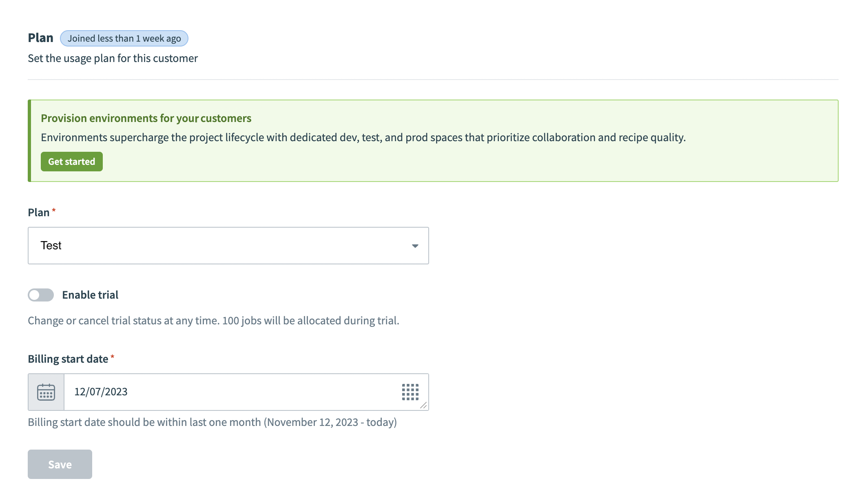868x501 pixels.
Task: Disable the trial using its toggle
Action: click(x=41, y=295)
